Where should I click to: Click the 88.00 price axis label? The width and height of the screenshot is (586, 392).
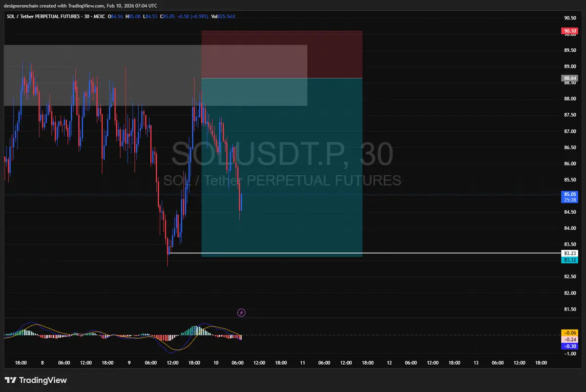tap(570, 99)
